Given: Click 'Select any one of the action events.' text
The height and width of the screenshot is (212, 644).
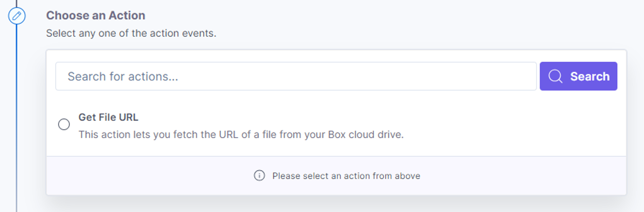Looking at the screenshot, I should point(131,33).
